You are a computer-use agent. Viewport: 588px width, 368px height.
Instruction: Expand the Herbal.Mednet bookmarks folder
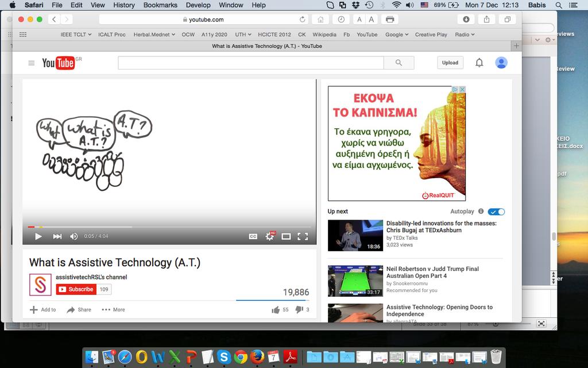click(x=154, y=34)
